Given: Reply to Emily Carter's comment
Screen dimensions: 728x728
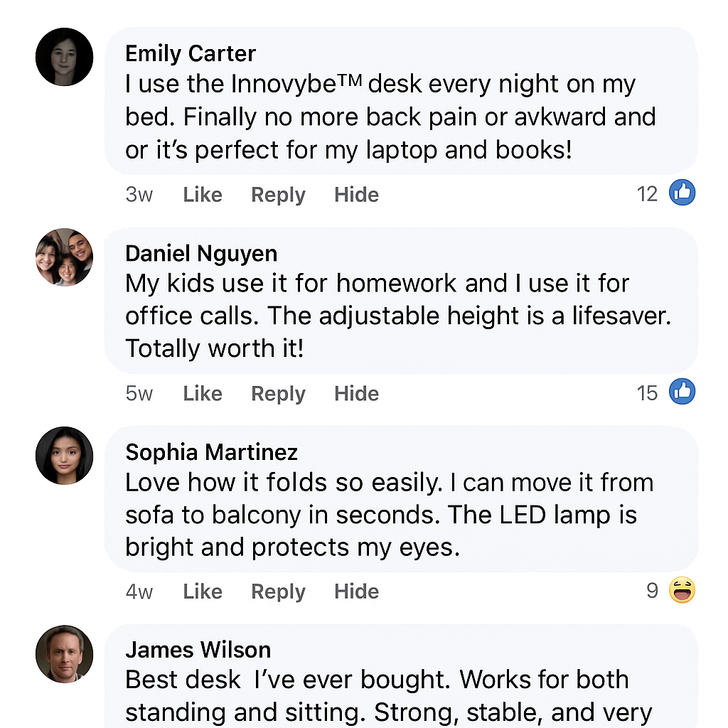Looking at the screenshot, I should [278, 195].
